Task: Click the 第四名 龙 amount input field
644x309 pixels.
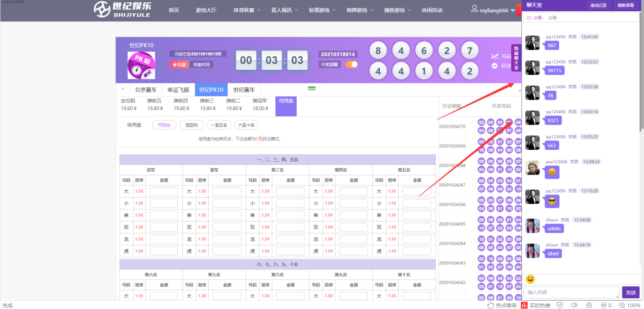Action: [353, 239]
